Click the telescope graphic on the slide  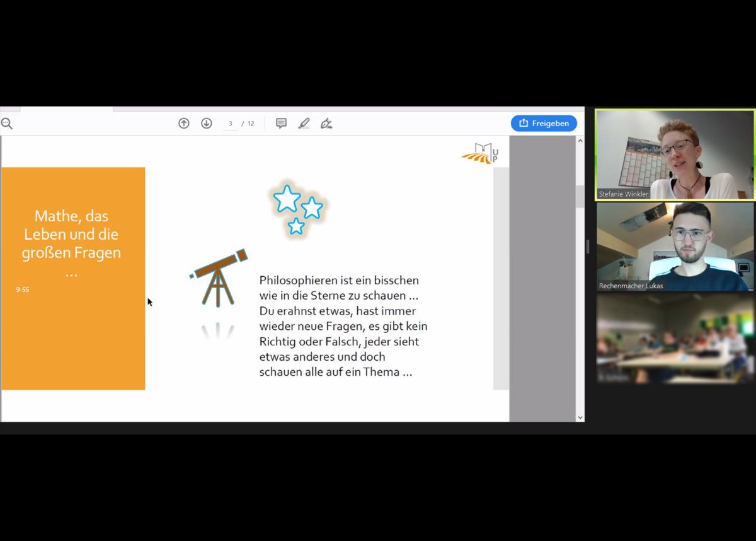[219, 277]
